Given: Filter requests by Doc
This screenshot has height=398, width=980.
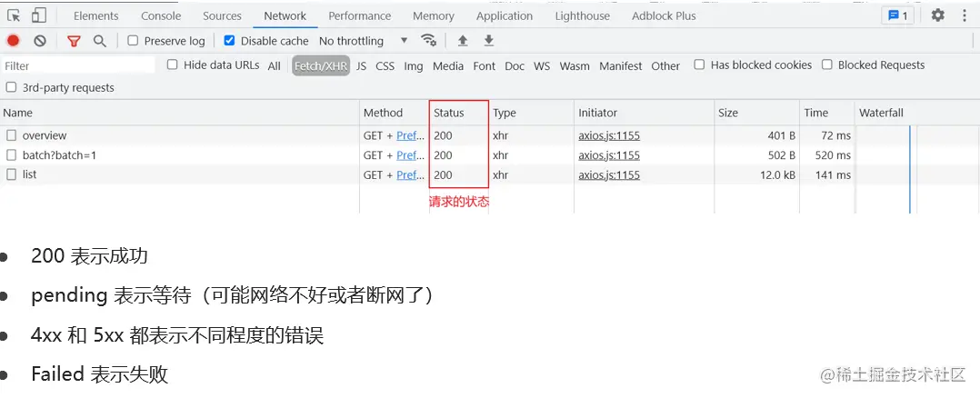Looking at the screenshot, I should [x=515, y=65].
